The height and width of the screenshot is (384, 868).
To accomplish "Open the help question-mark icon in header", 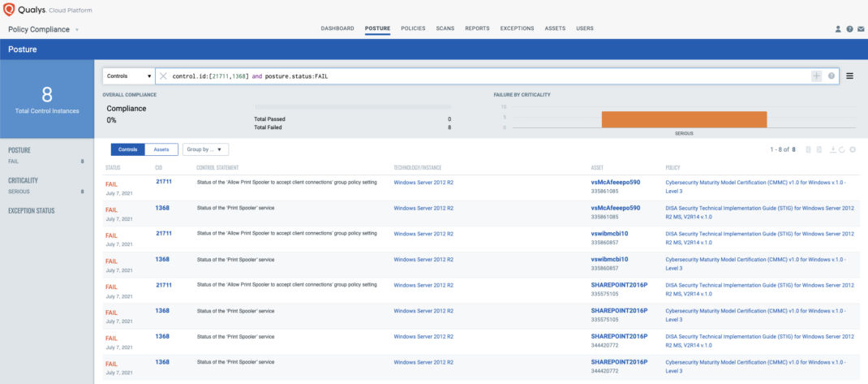I will (849, 28).
